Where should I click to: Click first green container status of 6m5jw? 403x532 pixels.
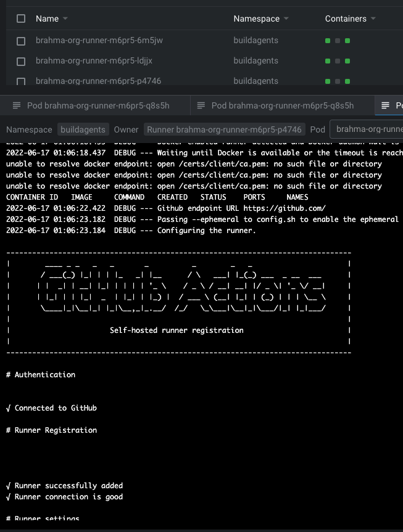coord(328,41)
